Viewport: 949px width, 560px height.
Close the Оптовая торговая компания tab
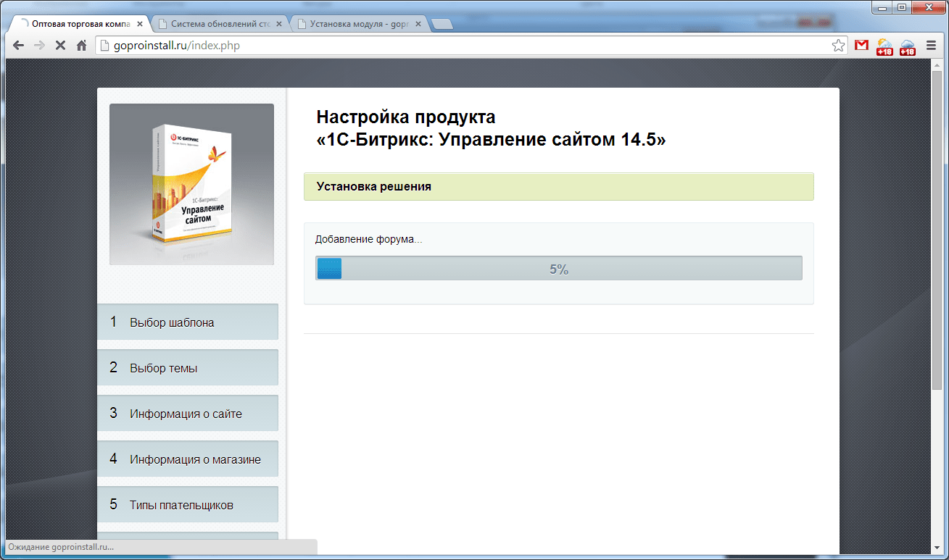tap(140, 23)
